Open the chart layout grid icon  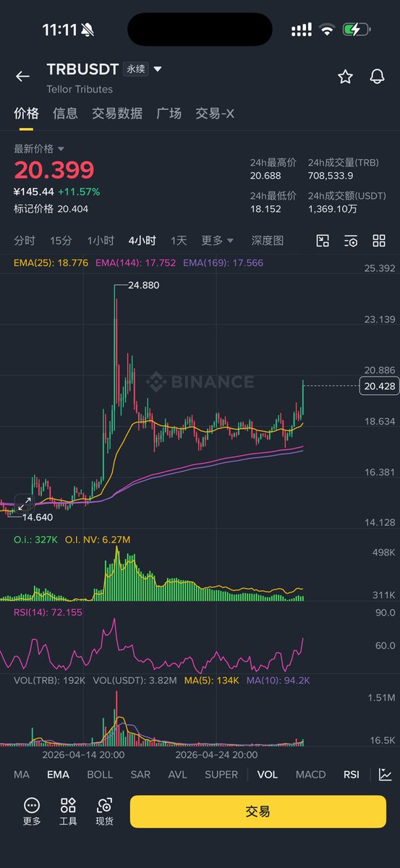coord(379,241)
